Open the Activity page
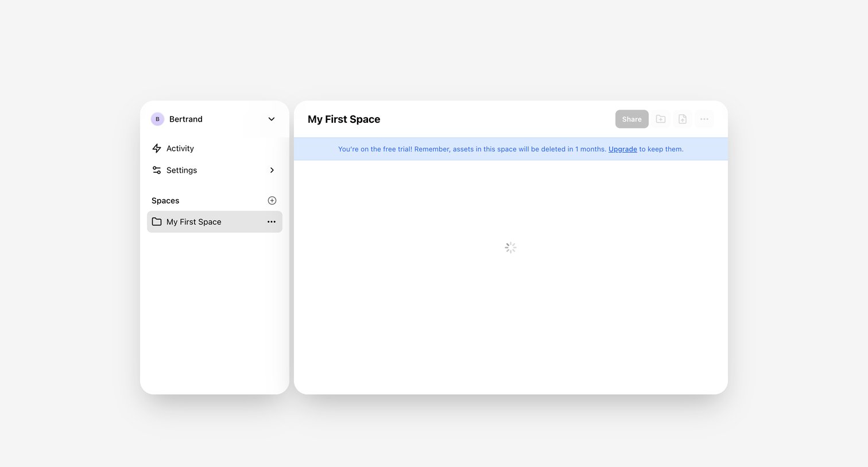This screenshot has width=868, height=467. 215,149
